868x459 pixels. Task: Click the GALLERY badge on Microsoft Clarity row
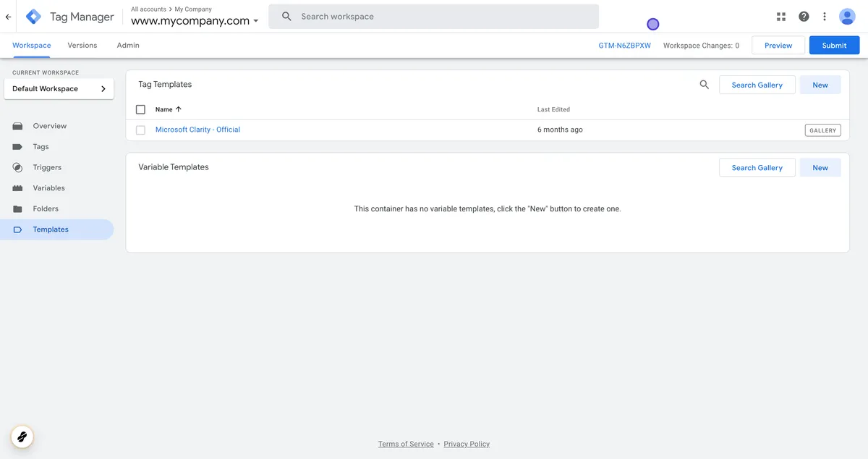pos(822,130)
